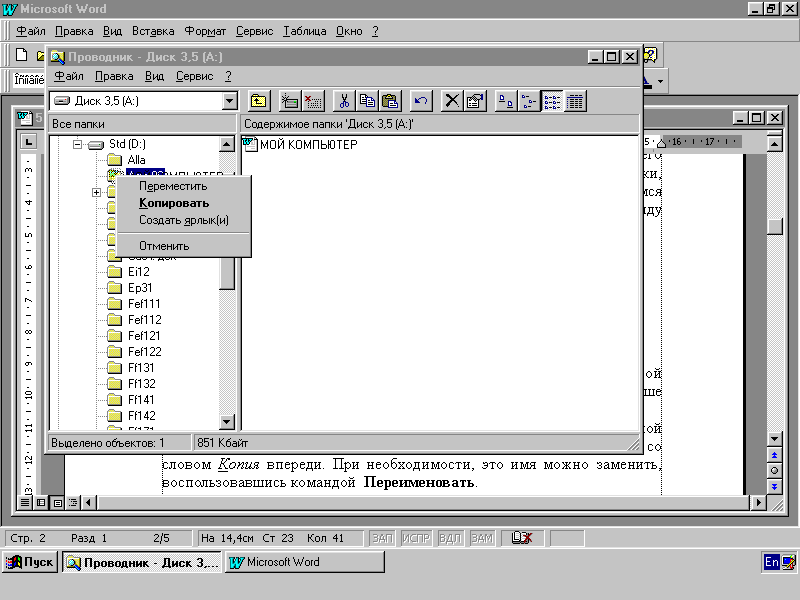Click the Проводник taskbar button
The image size is (800, 600).
[142, 562]
